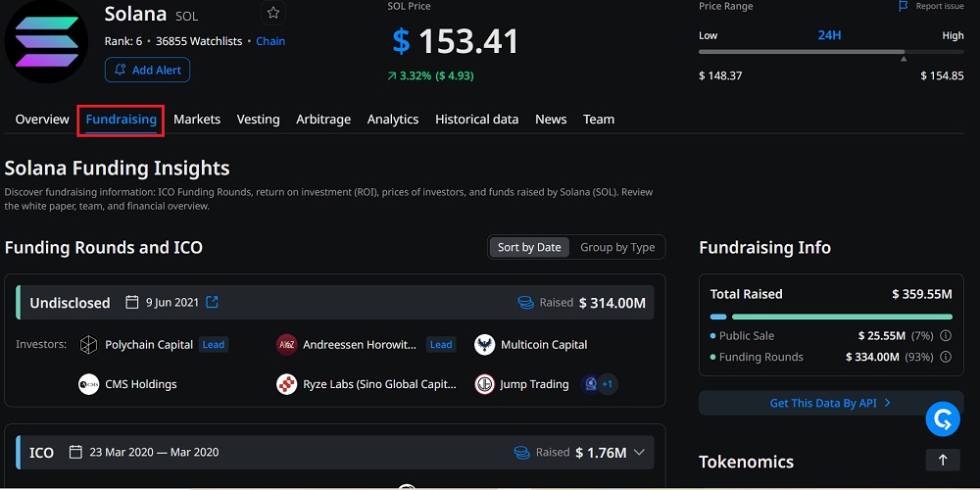
Task: Open the Overview tab
Action: coord(42,120)
